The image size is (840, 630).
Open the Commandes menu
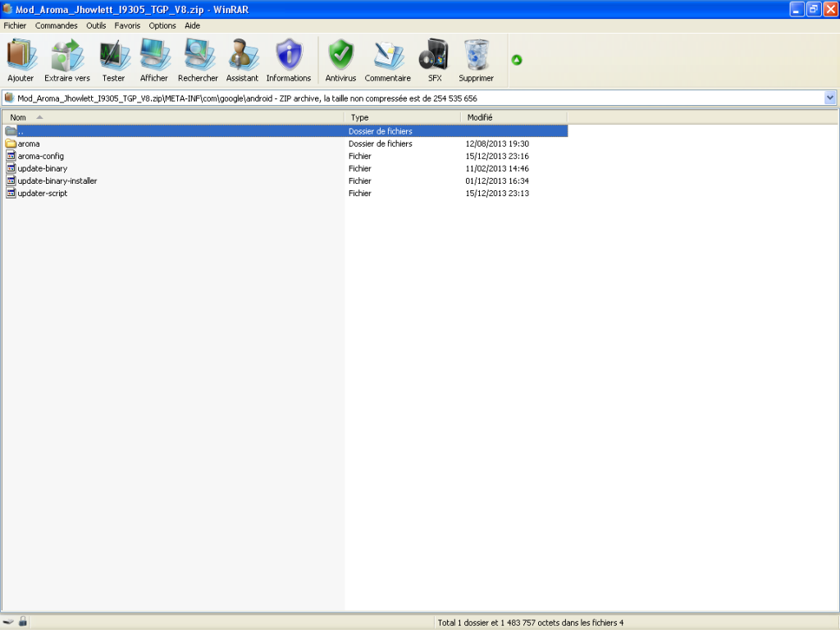point(57,25)
